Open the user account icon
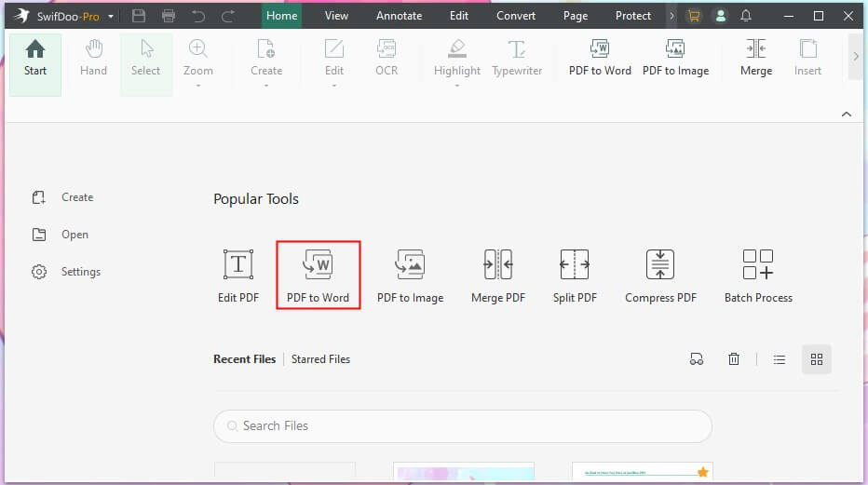Screen dimensions: 868x485 click(720, 16)
